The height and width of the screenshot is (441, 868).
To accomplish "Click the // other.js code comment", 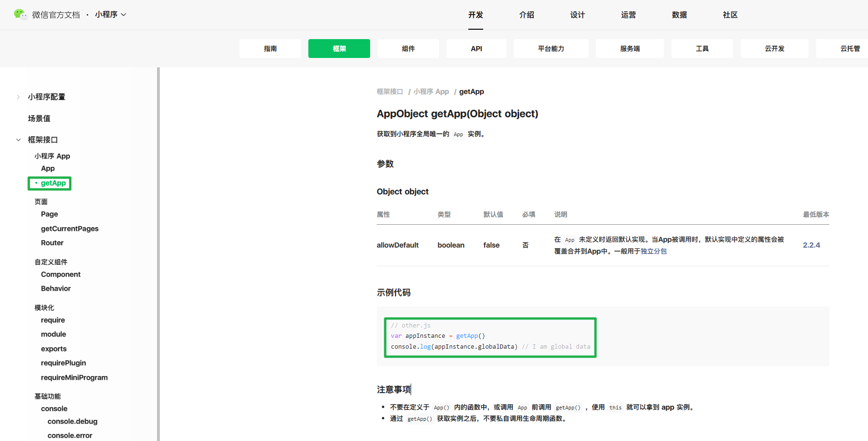I will point(411,326).
